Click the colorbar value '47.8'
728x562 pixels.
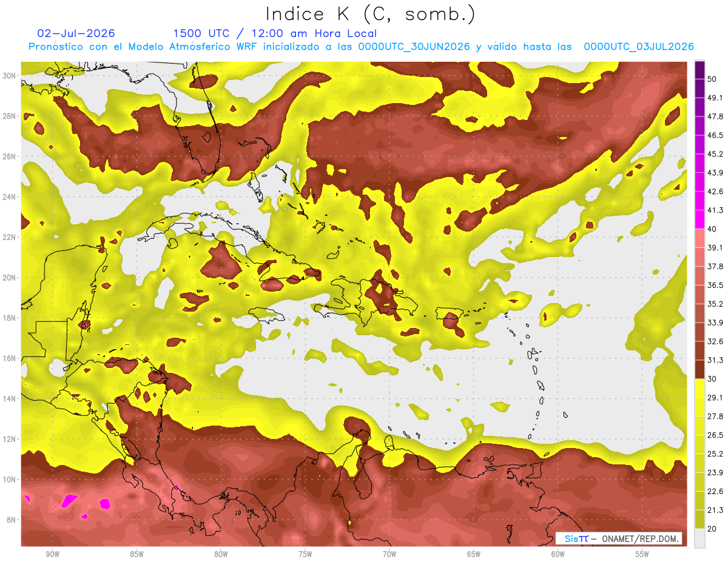715,116
